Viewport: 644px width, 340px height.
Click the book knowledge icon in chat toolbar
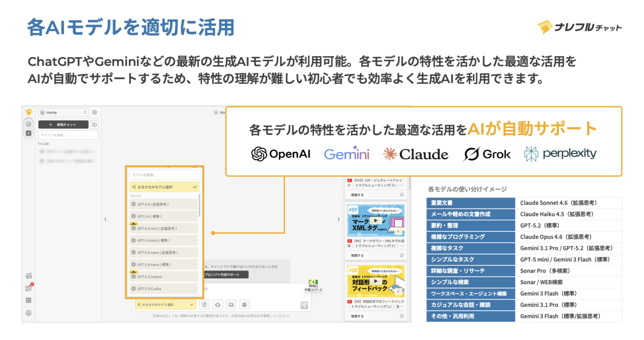[231, 305]
